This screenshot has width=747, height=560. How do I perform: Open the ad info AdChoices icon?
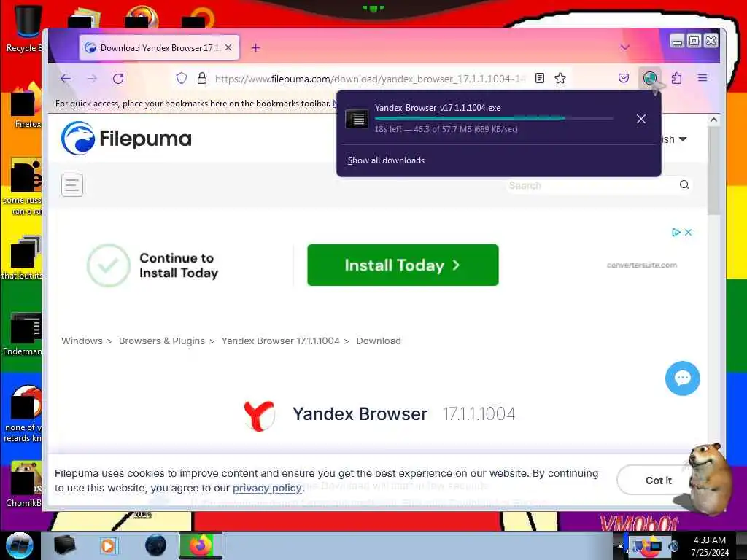point(676,233)
